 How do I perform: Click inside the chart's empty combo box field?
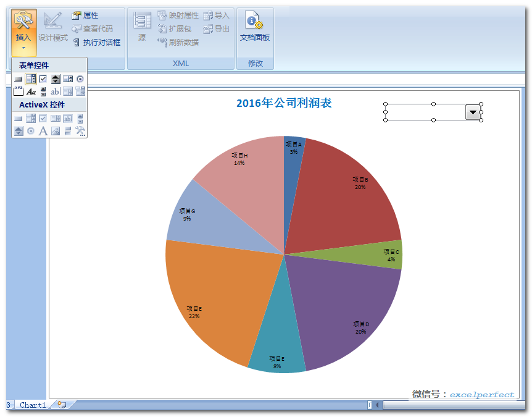click(425, 112)
